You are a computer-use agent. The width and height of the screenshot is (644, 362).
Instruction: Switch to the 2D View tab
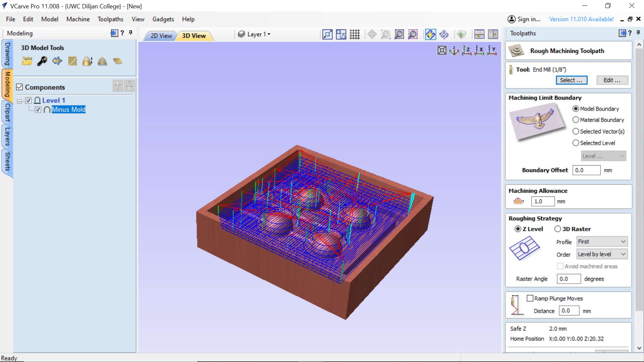point(161,36)
